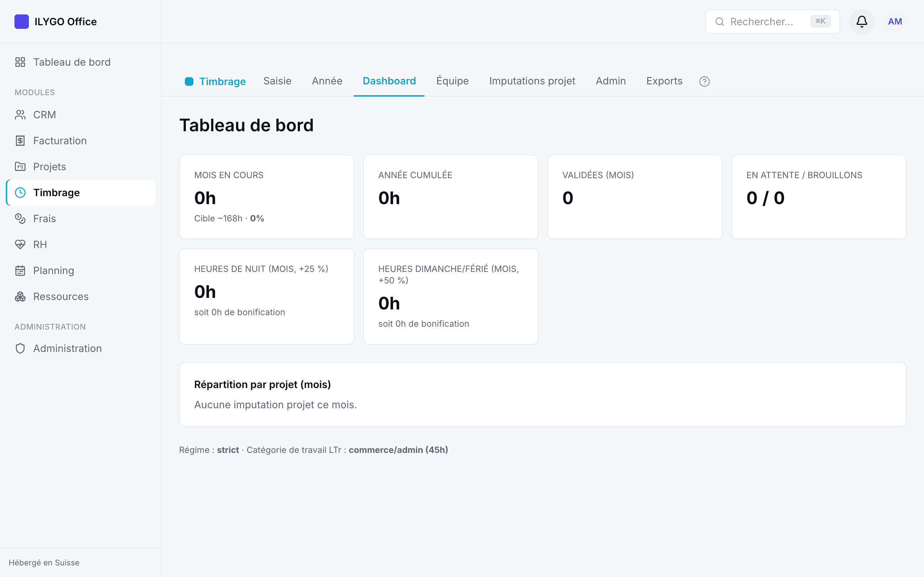Click the Frais coins icon
Screen dimensions: 924x577
pyautogui.click(x=20, y=219)
